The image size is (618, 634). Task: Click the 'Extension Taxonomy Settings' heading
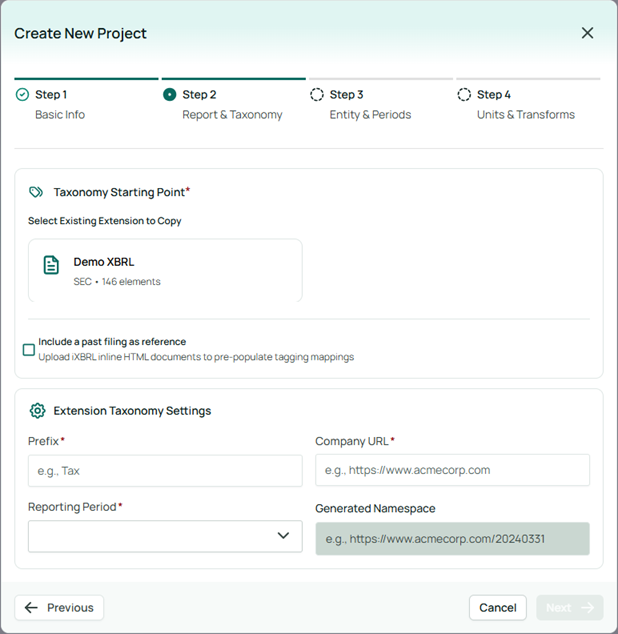[132, 411]
